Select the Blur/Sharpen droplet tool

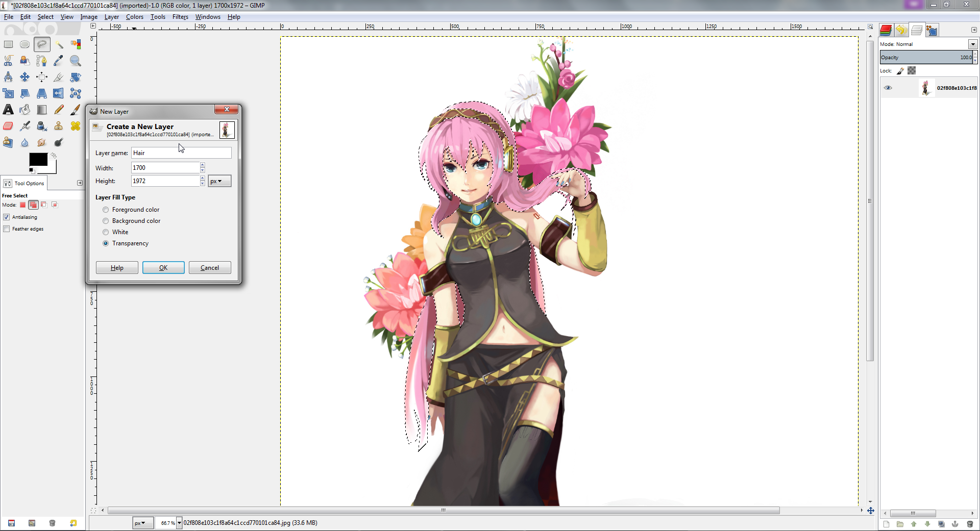coord(25,142)
